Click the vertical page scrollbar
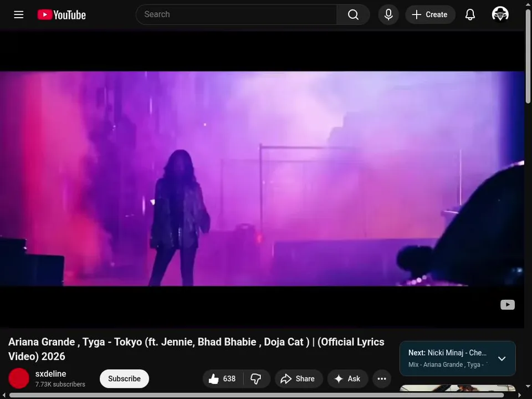This screenshot has width=532, height=399. [528, 57]
